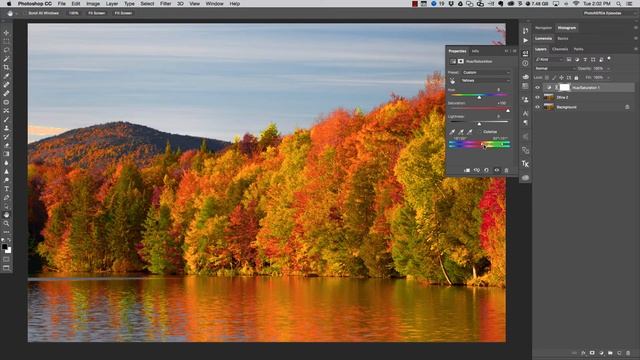Switch to the Navigator tab
Image resolution: width=640 pixels, height=360 pixels.
pos(543,28)
